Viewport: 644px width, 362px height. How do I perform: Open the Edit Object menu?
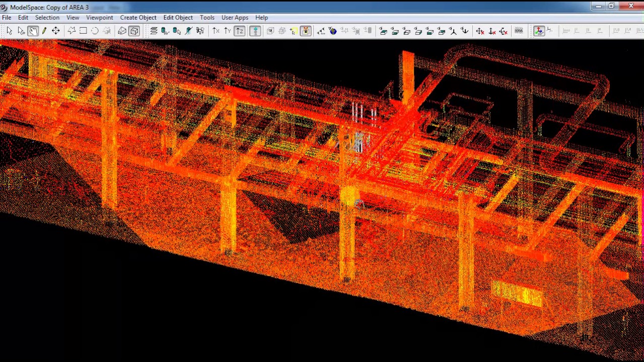(x=178, y=18)
